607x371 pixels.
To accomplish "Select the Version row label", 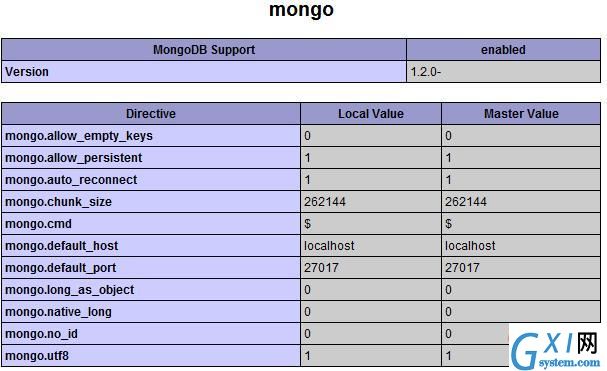I will coord(27,72).
